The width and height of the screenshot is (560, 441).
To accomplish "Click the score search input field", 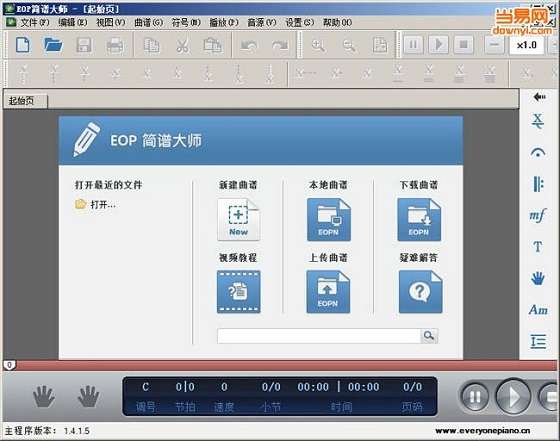I will point(319,336).
